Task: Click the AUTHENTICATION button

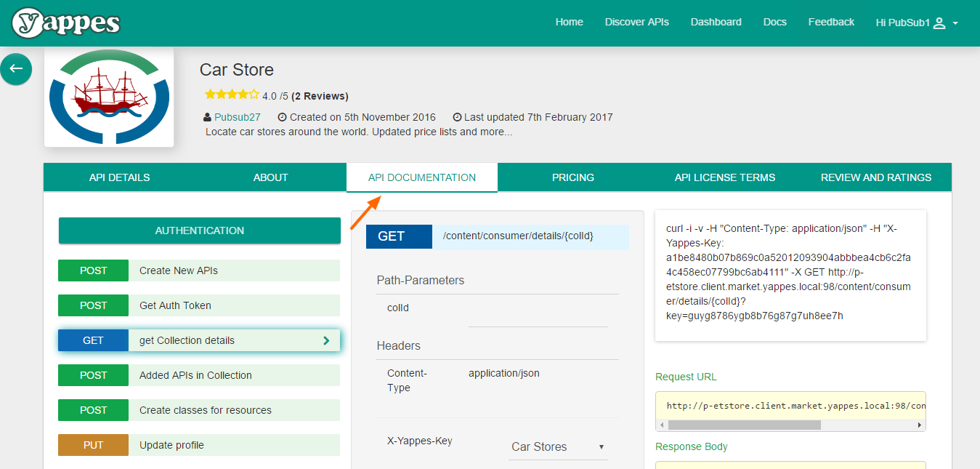Action: [200, 231]
